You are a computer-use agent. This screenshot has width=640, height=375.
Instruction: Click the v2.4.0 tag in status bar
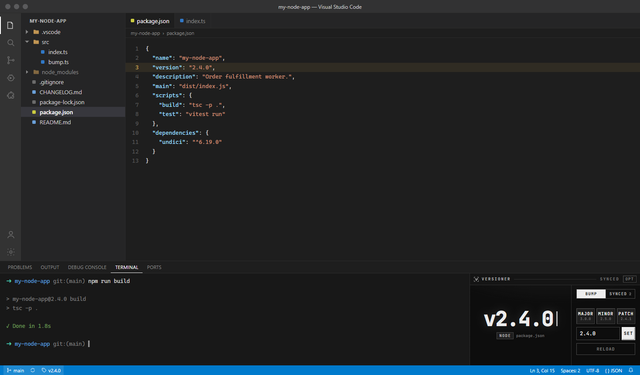click(51, 371)
